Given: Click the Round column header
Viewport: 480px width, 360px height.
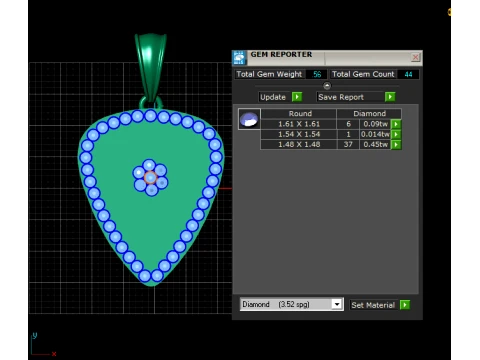Looking at the screenshot, I should [299, 114].
